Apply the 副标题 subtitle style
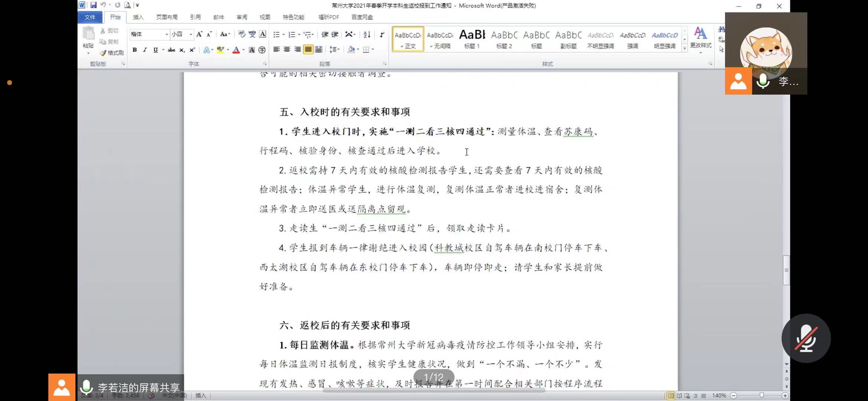This screenshot has height=401, width=868. tap(568, 39)
